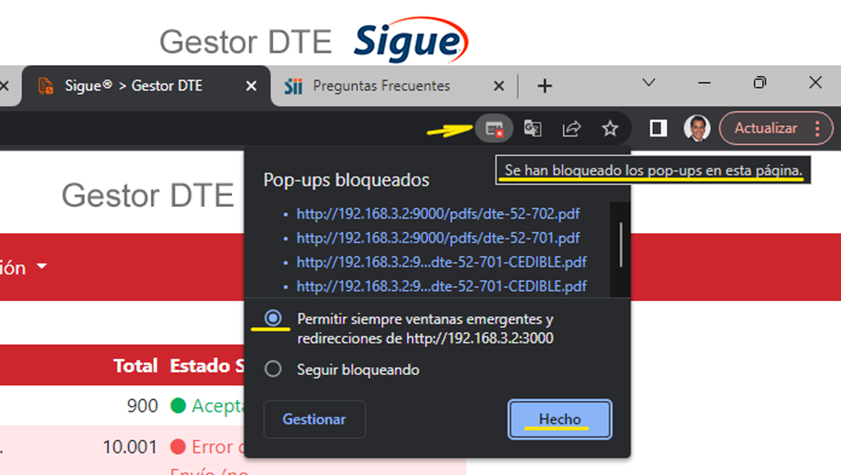Click the Gestor DTE page heading

point(148,195)
